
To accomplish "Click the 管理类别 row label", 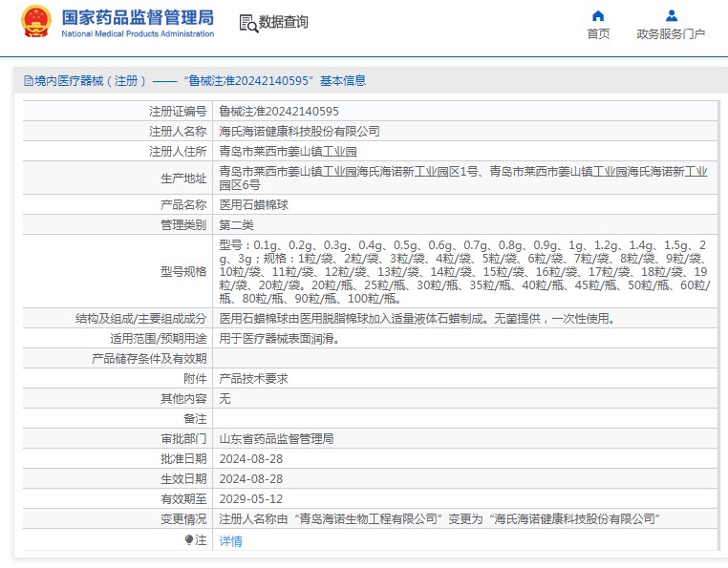I will [x=183, y=225].
